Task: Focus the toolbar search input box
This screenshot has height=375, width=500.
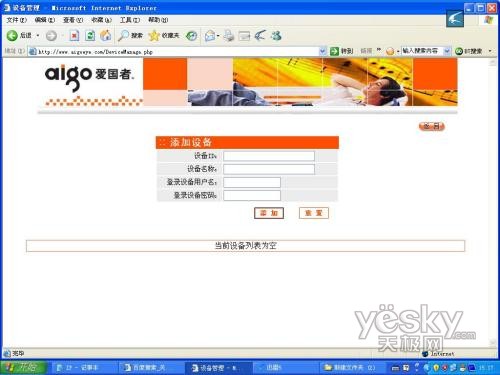Action: 422,51
